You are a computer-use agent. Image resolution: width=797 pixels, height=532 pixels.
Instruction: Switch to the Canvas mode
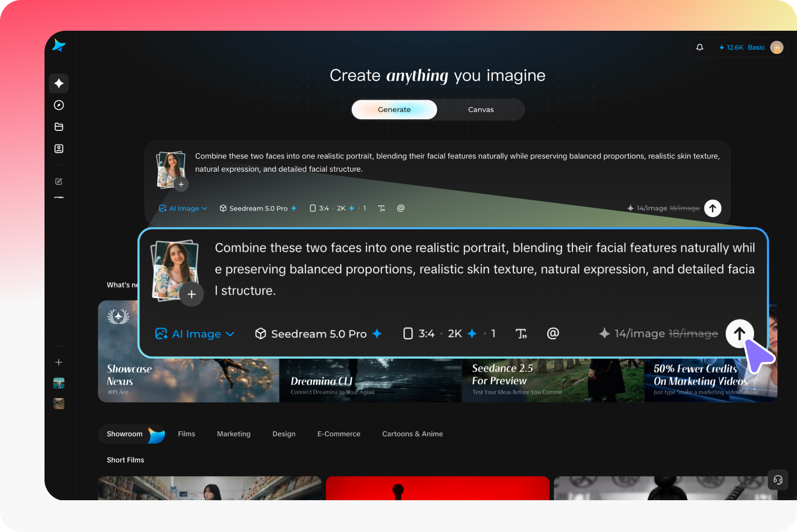tap(481, 110)
